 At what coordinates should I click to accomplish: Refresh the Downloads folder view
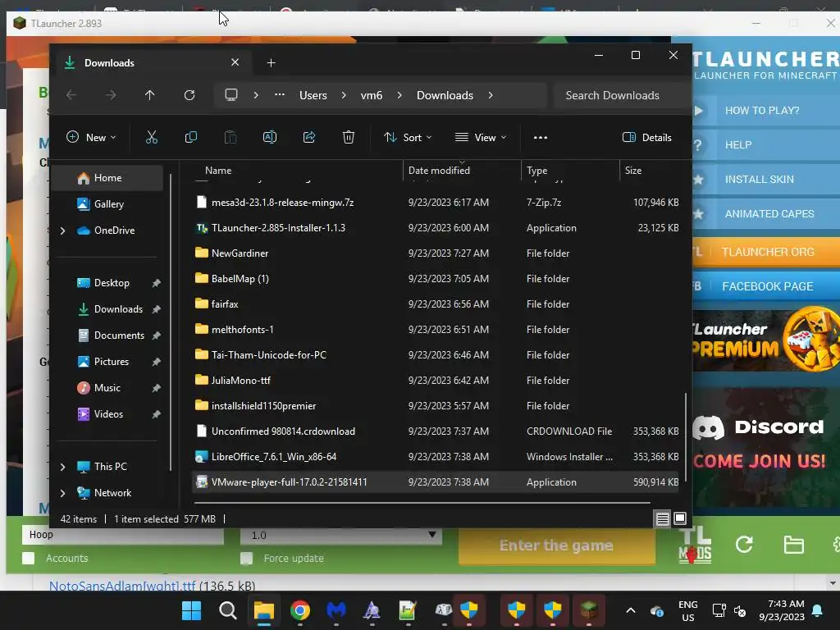(x=189, y=95)
